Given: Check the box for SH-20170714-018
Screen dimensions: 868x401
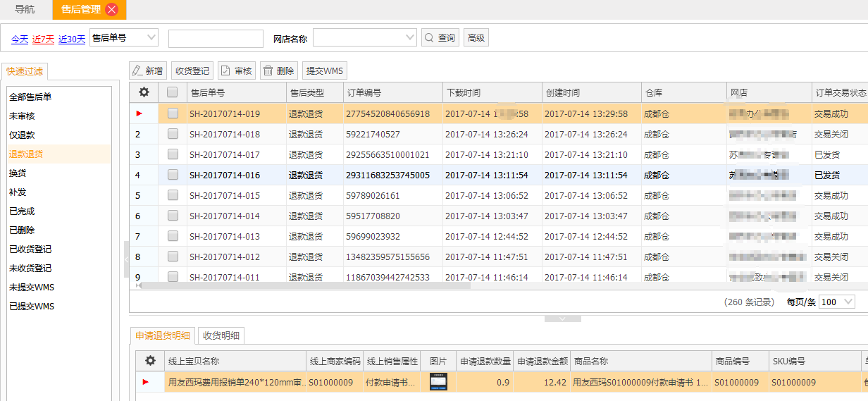Looking at the screenshot, I should (x=173, y=134).
